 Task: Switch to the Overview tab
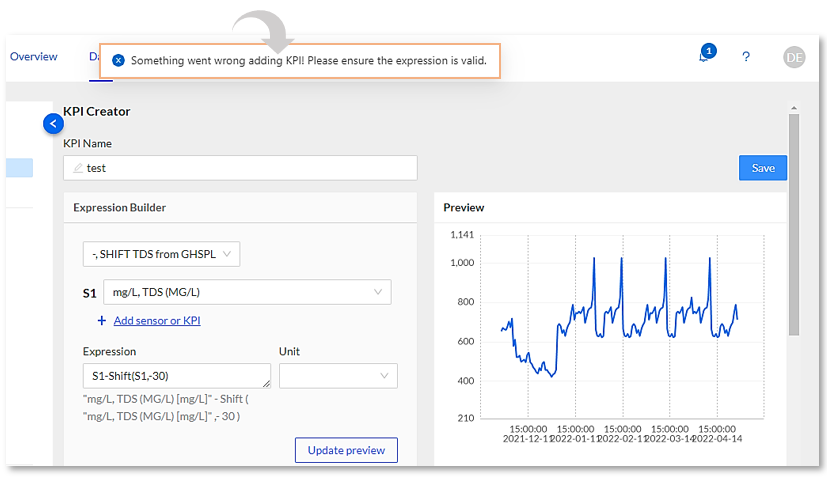tap(34, 57)
